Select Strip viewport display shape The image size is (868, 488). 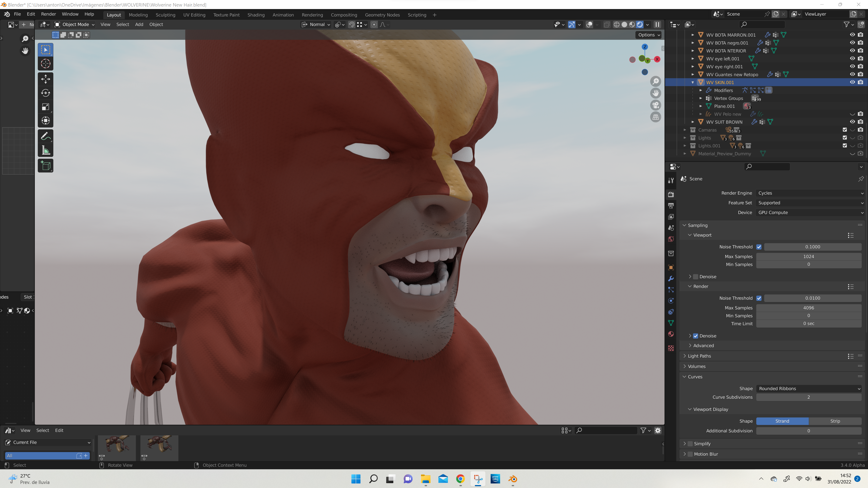[835, 421]
